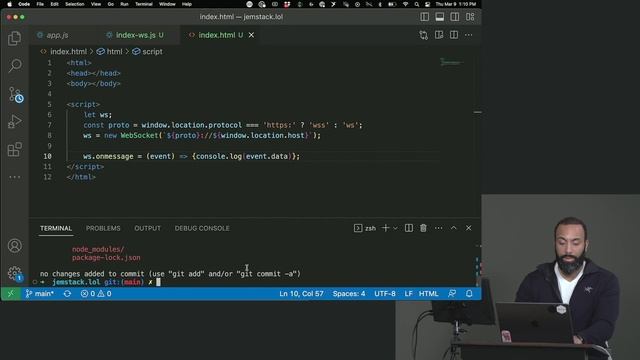Screen dimensions: 640x360
Task: Open the Apple menu
Action: pos(9,4)
